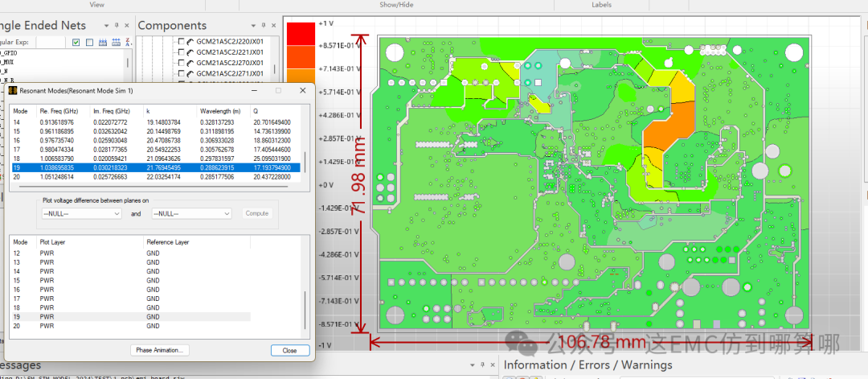Close Resonant Modes dialog with title X
The height and width of the screenshot is (379, 868).
pos(303,90)
